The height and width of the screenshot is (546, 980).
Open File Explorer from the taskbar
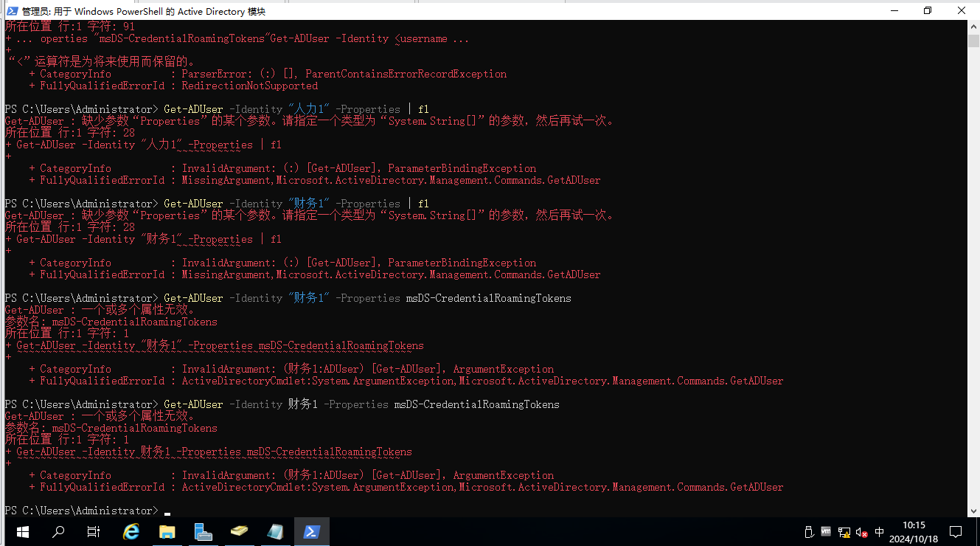pyautogui.click(x=167, y=531)
